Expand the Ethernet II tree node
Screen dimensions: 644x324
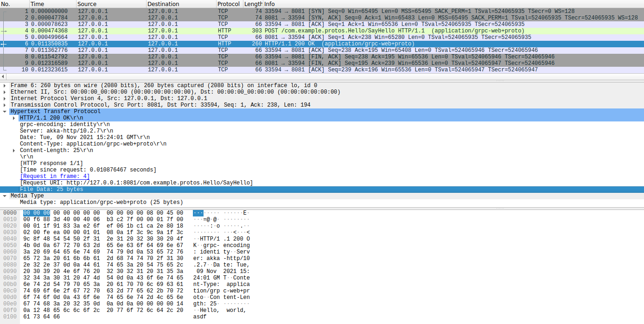pos(5,92)
